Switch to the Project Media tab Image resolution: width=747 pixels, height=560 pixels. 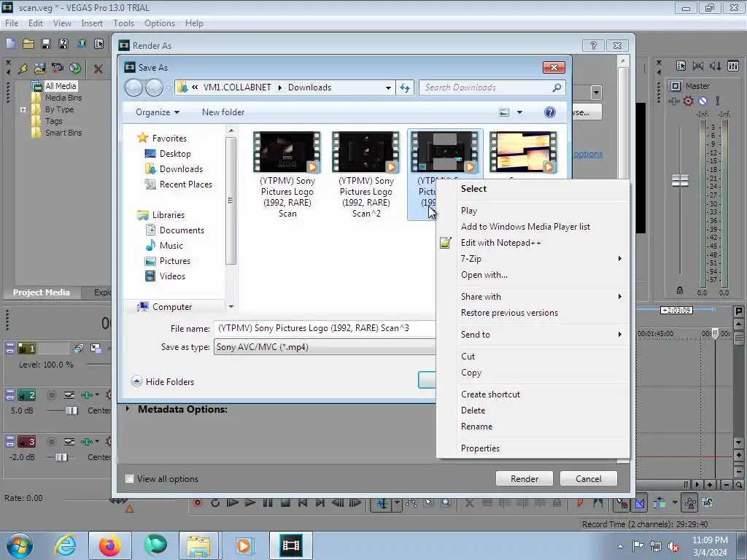point(41,292)
